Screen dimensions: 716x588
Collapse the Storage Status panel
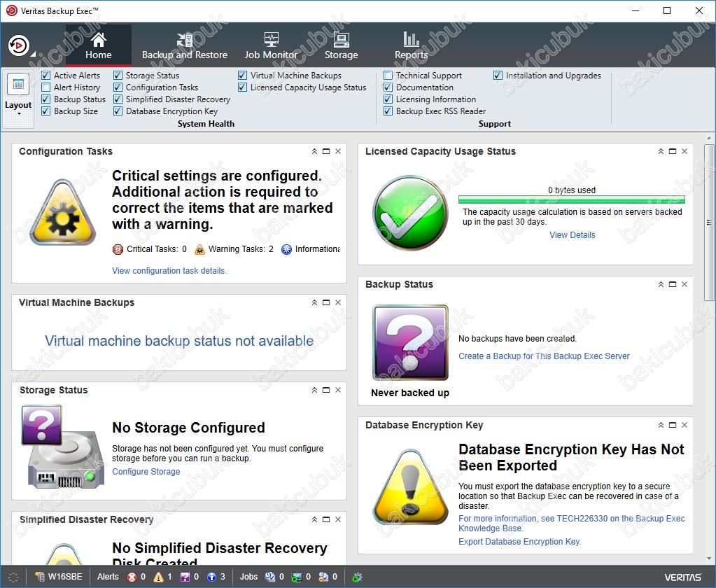pyautogui.click(x=315, y=391)
